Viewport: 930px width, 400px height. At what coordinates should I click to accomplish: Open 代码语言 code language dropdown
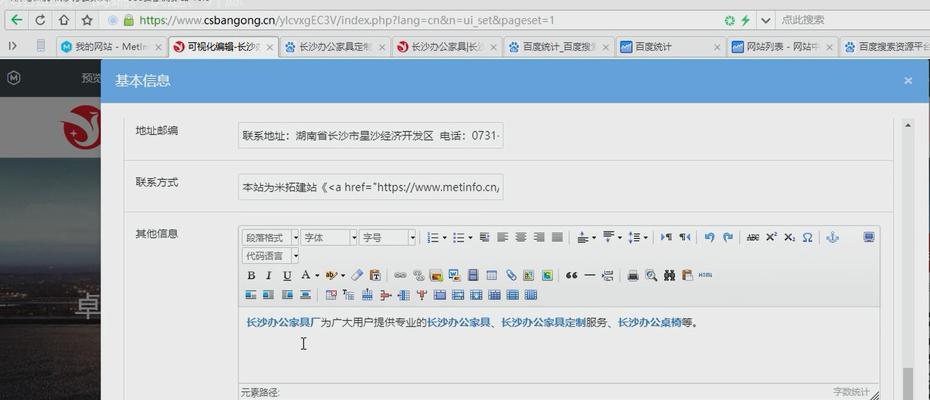270,256
